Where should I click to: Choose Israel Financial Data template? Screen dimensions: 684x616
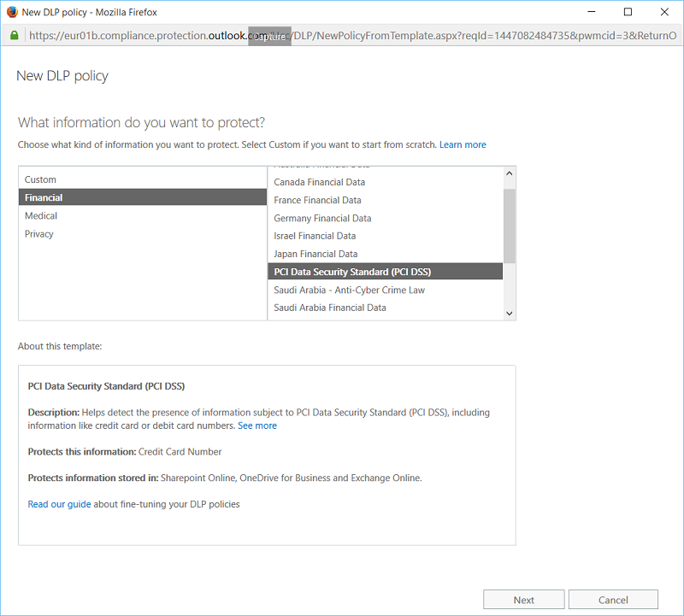point(386,236)
